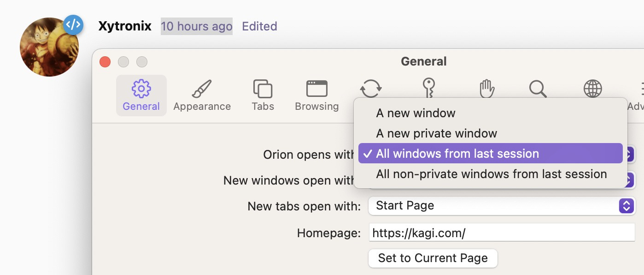Click the "Edited" post label
The width and height of the screenshot is (644, 275).
[x=259, y=26]
